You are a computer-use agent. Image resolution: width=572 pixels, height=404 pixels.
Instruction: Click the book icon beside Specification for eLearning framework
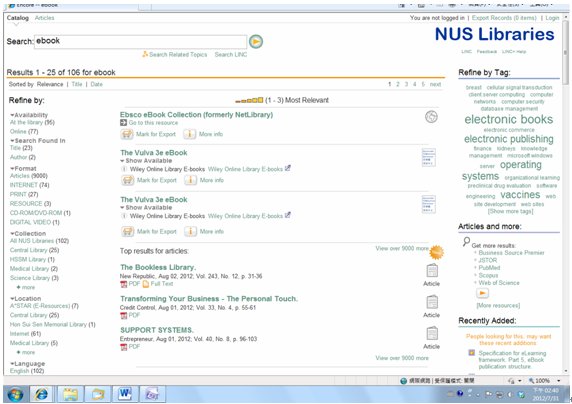tap(472, 353)
